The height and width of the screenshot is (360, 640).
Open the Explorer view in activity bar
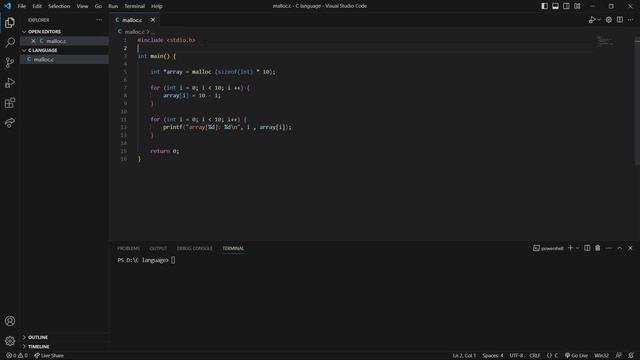pos(10,22)
